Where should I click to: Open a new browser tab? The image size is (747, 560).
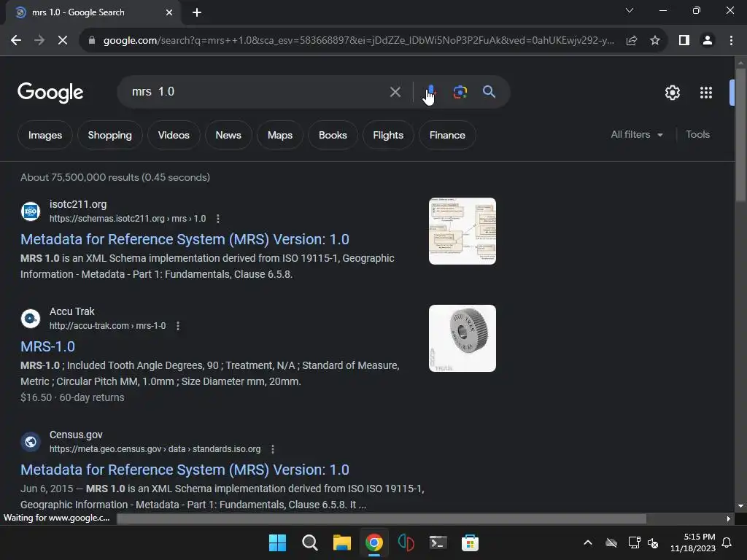pyautogui.click(x=197, y=12)
